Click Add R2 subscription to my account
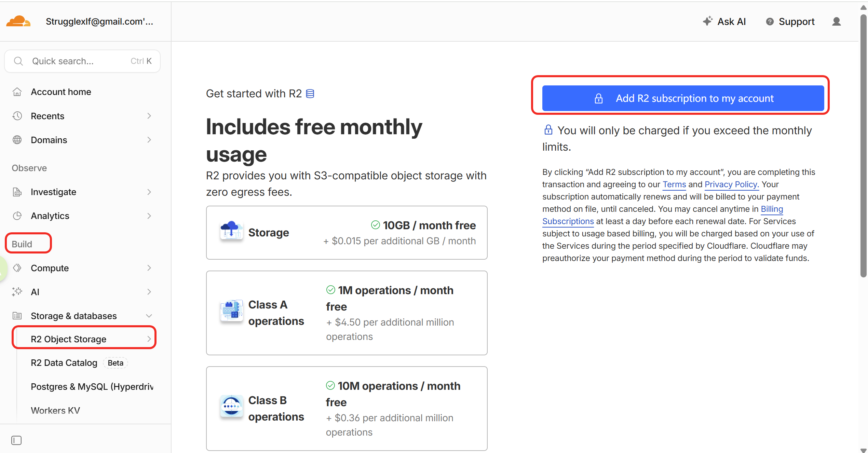This screenshot has width=868, height=453. [683, 98]
